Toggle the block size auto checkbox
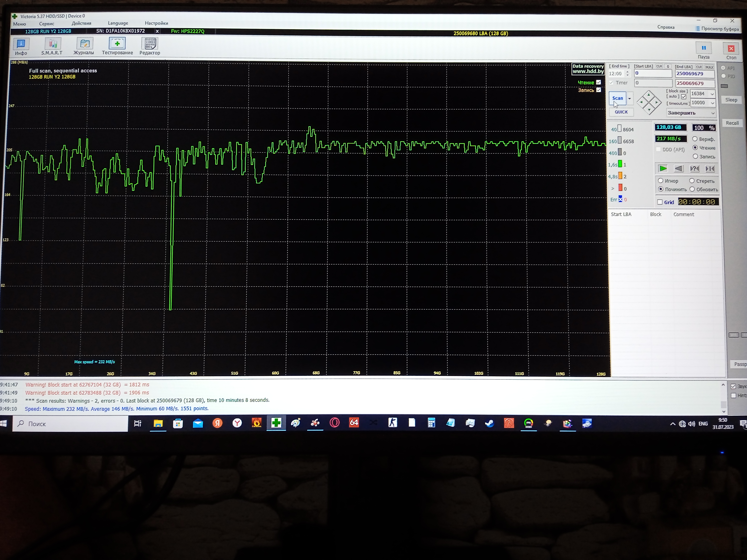The height and width of the screenshot is (560, 747). pos(683,97)
